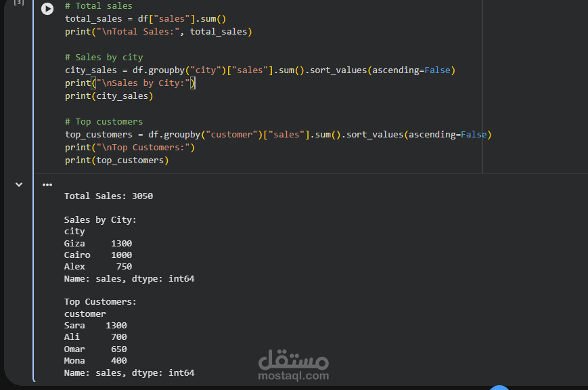Image resolution: width=588 pixels, height=390 pixels.
Task: Select the Alex 750 output row
Action: click(98, 267)
